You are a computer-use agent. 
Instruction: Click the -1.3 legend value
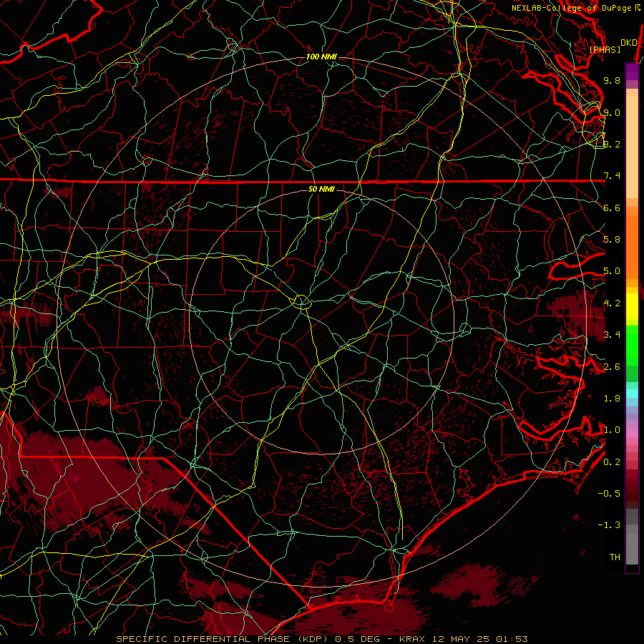click(x=609, y=525)
